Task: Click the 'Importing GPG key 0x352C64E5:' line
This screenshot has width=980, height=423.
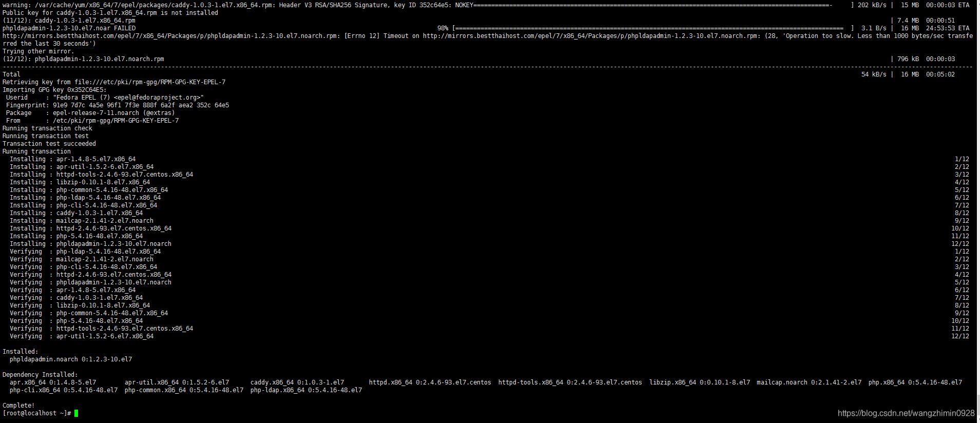Action: 54,90
